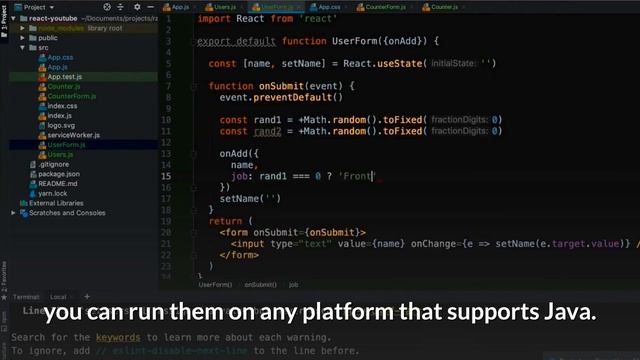The height and width of the screenshot is (360, 640).
Task: Click the return keyword on line 19
Action: tap(225, 221)
